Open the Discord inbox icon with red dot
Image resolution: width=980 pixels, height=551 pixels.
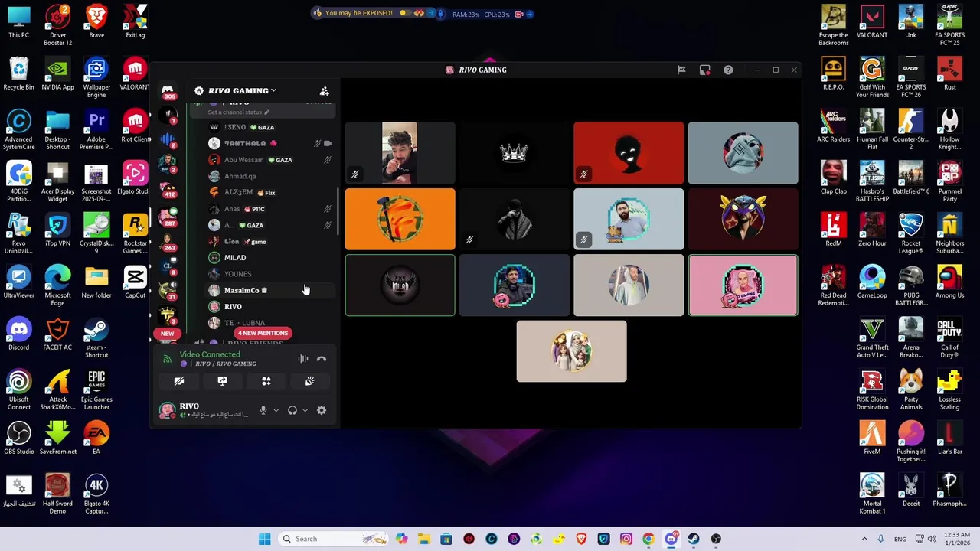[705, 70]
